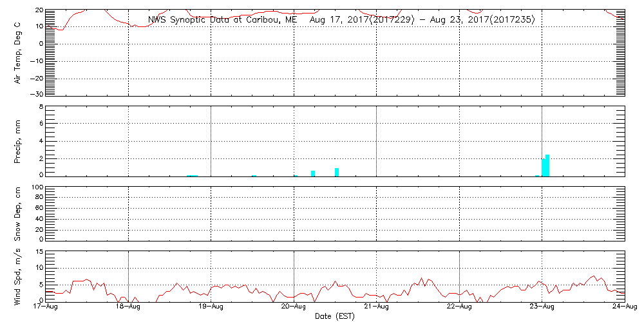The width and height of the screenshot is (644, 322).
Task: Click the cyan precipitation bar at midday 20-Aug
Action: [337, 172]
